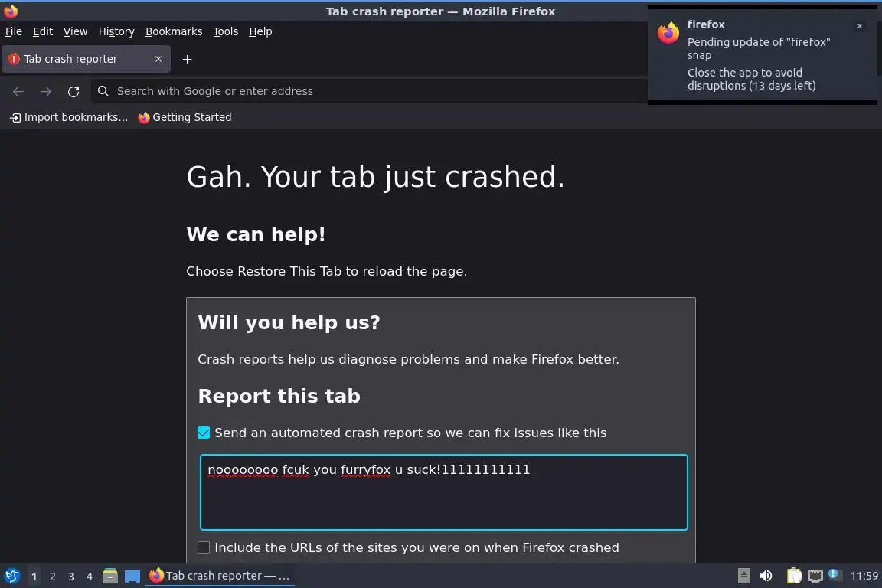The height and width of the screenshot is (588, 882).
Task: Click 'Close the app to avoid disruptions' text
Action: pos(752,80)
